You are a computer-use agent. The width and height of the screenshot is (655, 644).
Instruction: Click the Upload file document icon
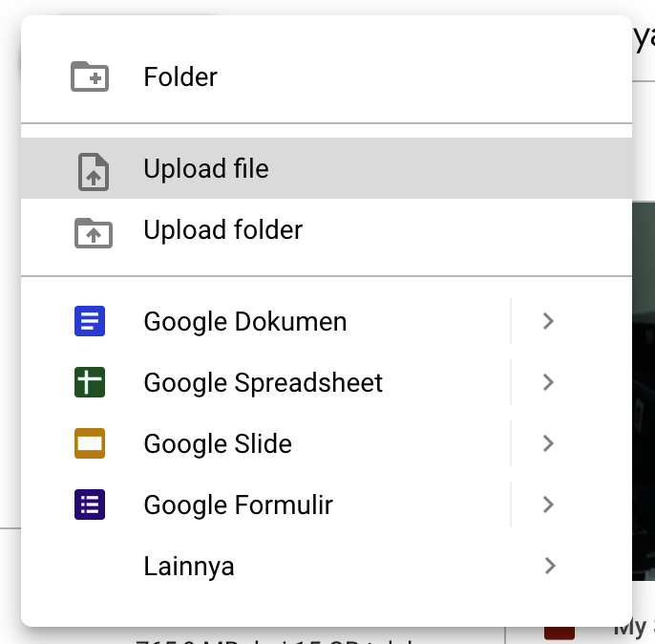click(93, 170)
